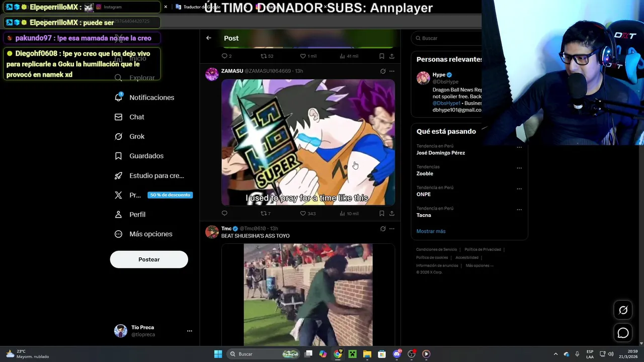Open Tmc's profile avatar
The image size is (644, 362).
click(212, 232)
